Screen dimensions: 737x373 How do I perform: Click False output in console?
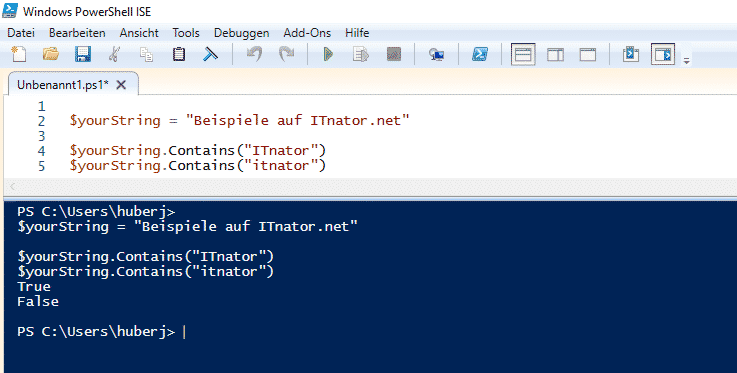point(38,302)
